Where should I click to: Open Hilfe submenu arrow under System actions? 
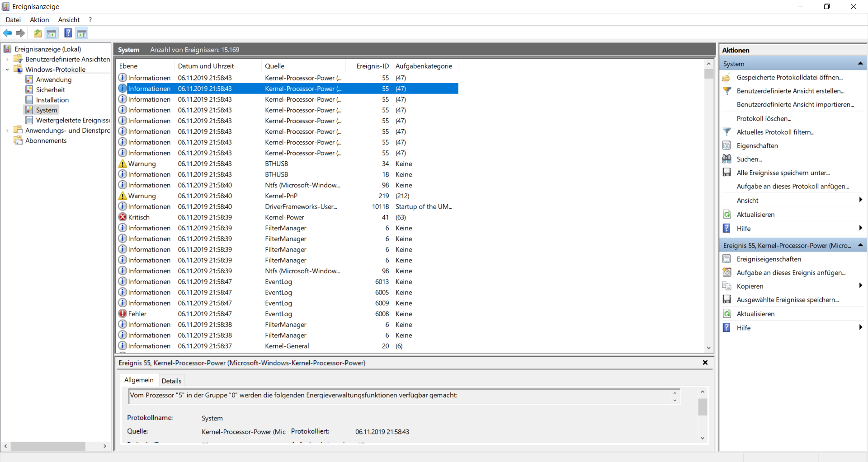tap(860, 228)
